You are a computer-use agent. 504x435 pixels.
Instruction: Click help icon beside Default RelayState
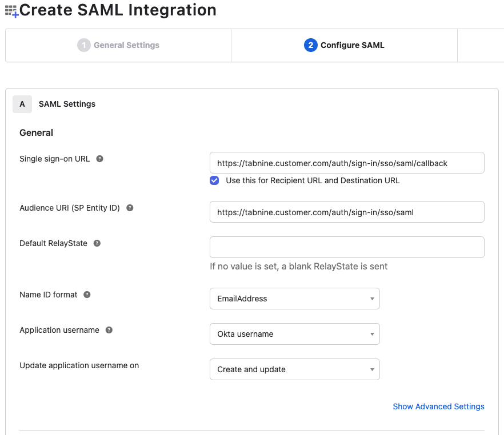coord(97,243)
